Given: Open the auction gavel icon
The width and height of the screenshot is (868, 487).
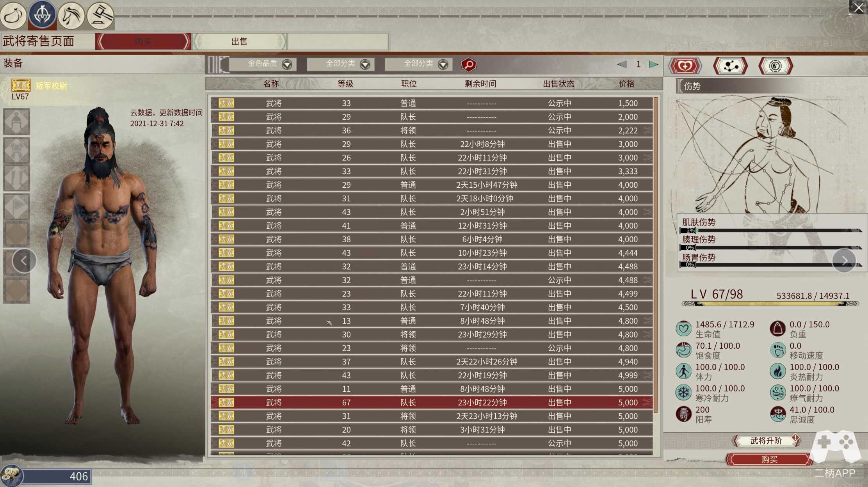Looking at the screenshot, I should [100, 15].
